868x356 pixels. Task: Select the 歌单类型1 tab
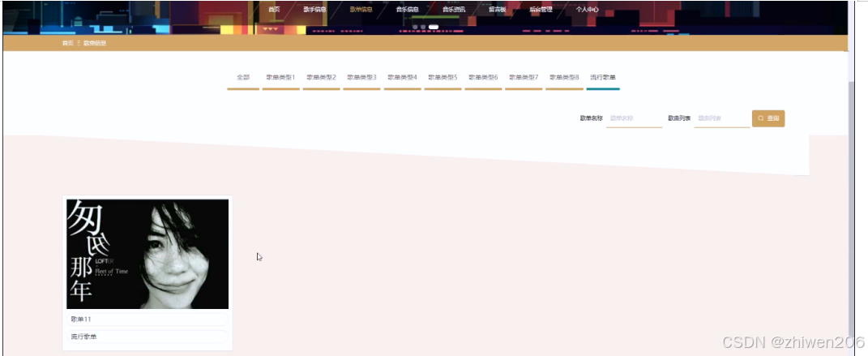[x=280, y=78]
